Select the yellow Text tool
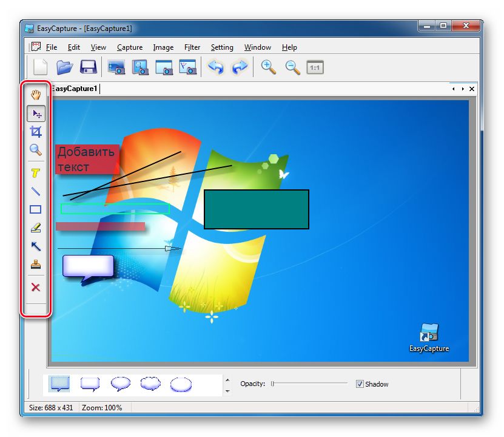504x437 pixels. coord(36,173)
